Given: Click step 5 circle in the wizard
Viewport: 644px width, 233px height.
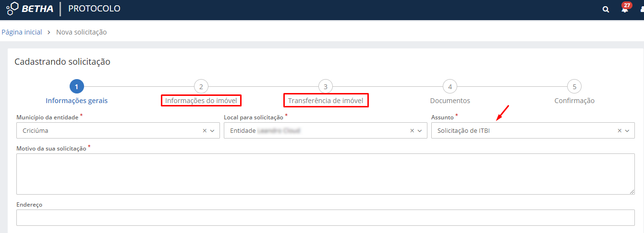Looking at the screenshot, I should click(574, 87).
